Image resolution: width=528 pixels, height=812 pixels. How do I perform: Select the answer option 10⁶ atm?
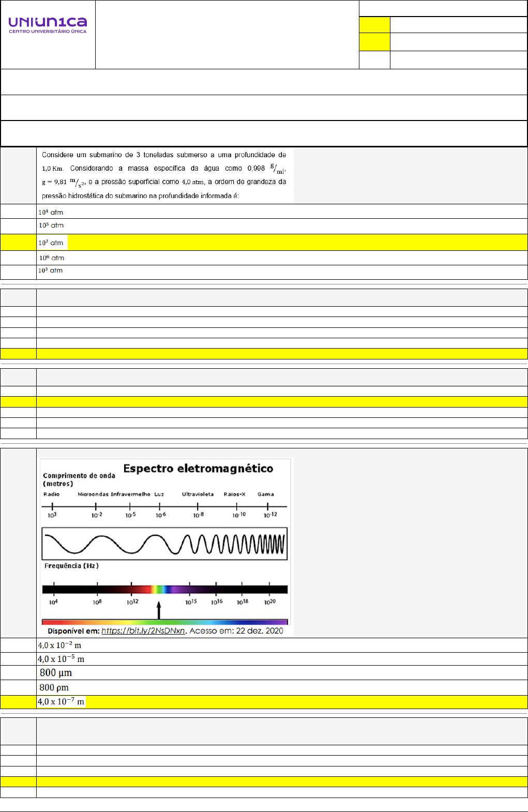(x=52, y=258)
